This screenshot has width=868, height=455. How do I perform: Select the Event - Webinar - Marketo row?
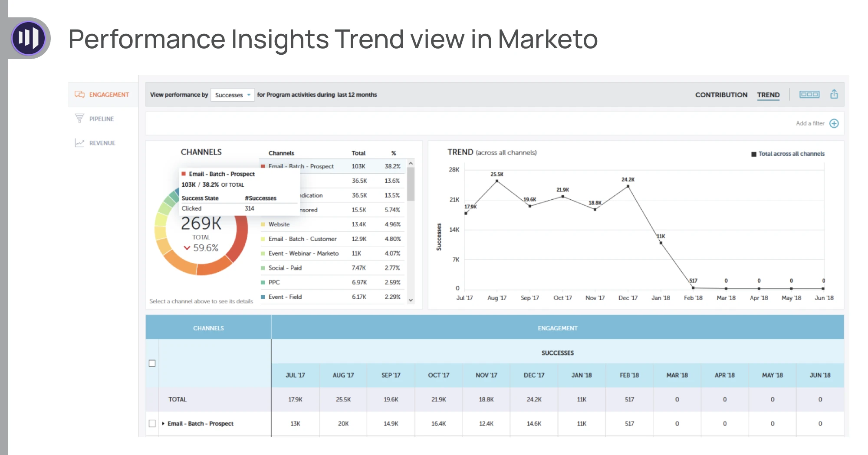coord(332,254)
